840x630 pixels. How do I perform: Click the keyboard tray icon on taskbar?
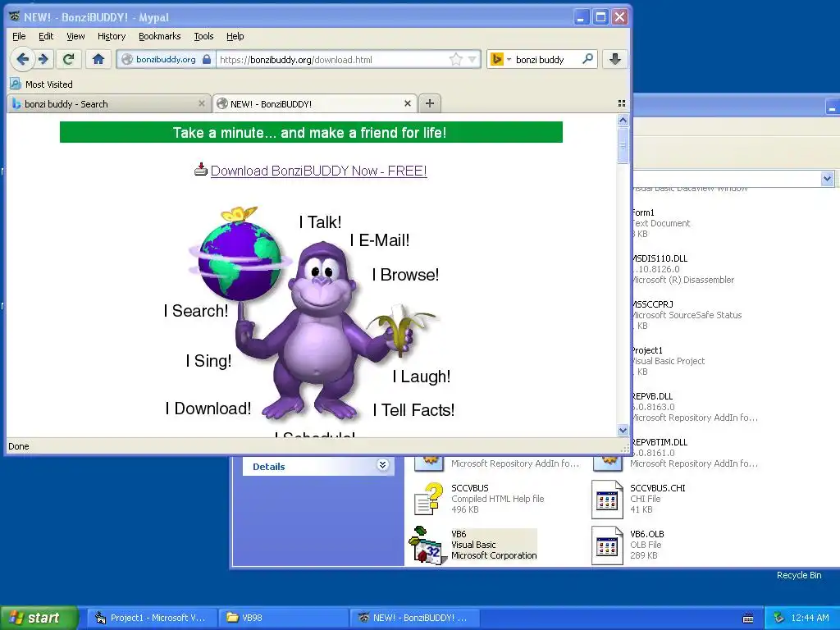point(748,619)
